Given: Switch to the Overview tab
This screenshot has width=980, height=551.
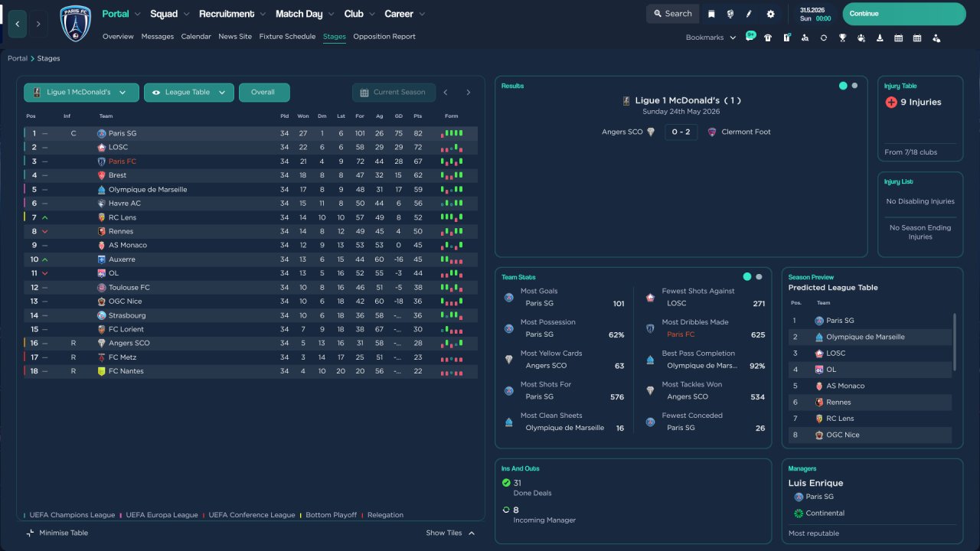Looking at the screenshot, I should click(118, 37).
